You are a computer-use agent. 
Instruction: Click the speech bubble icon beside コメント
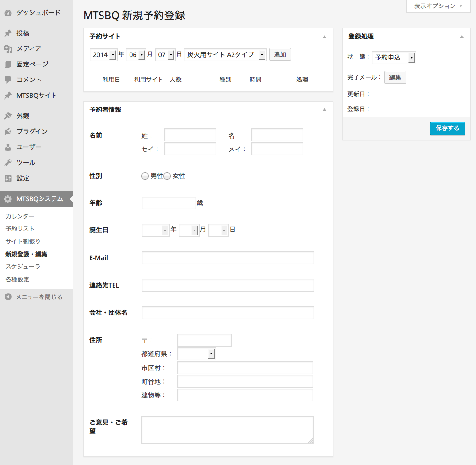coord(8,80)
